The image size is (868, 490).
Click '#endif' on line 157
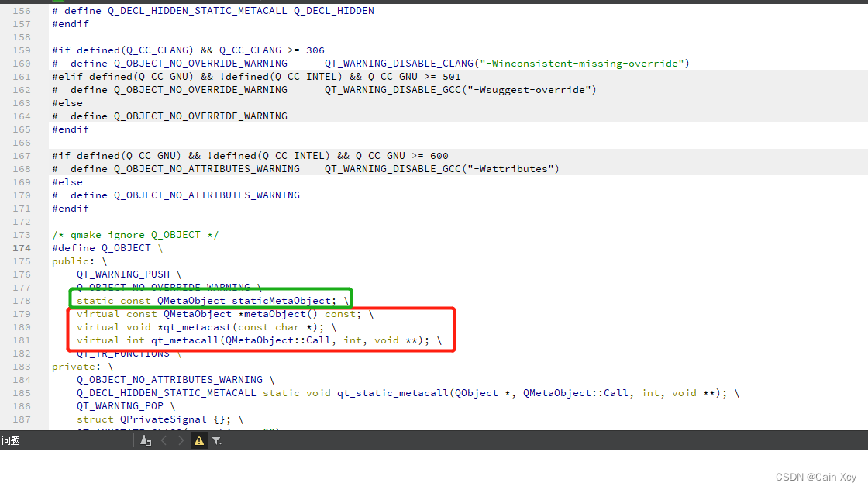click(x=71, y=24)
